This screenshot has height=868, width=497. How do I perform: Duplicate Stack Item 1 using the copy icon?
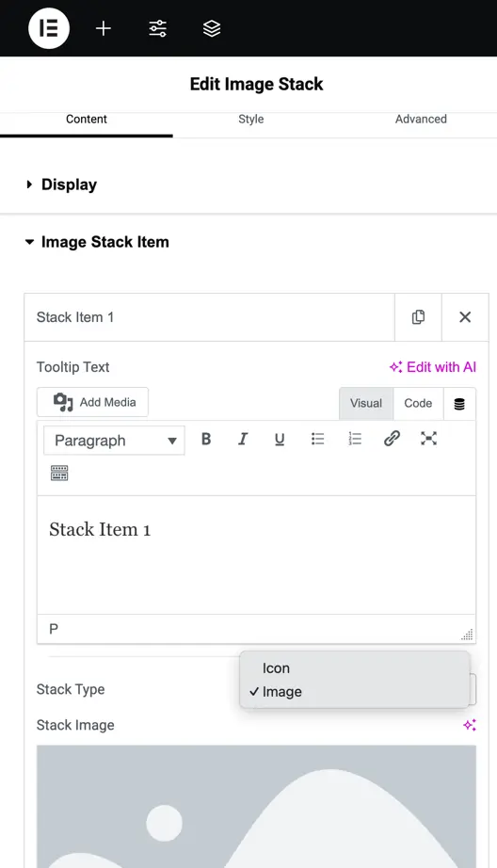[419, 317]
